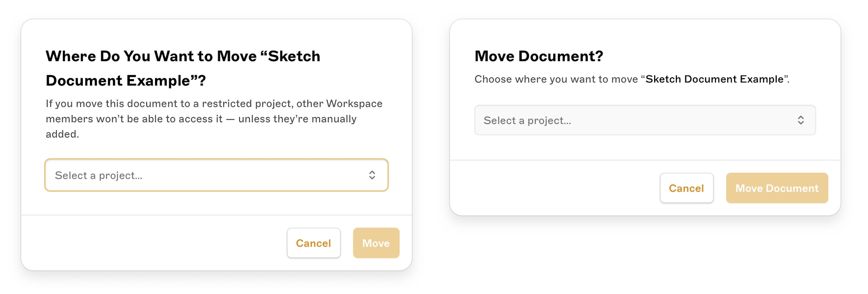Open the Select a project dropdown in left dialog

click(217, 175)
